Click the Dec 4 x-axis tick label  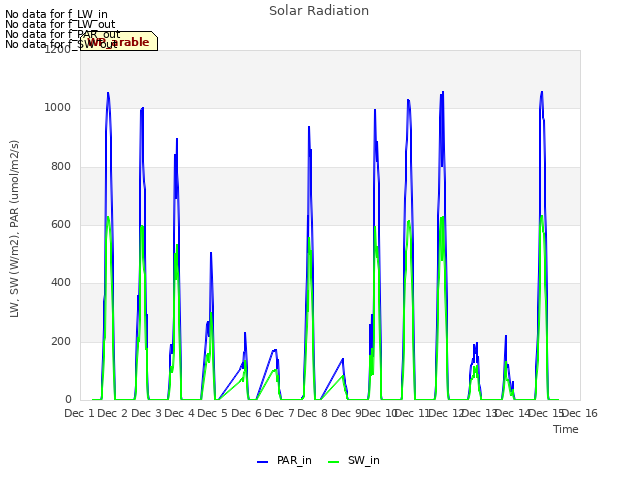(179, 413)
